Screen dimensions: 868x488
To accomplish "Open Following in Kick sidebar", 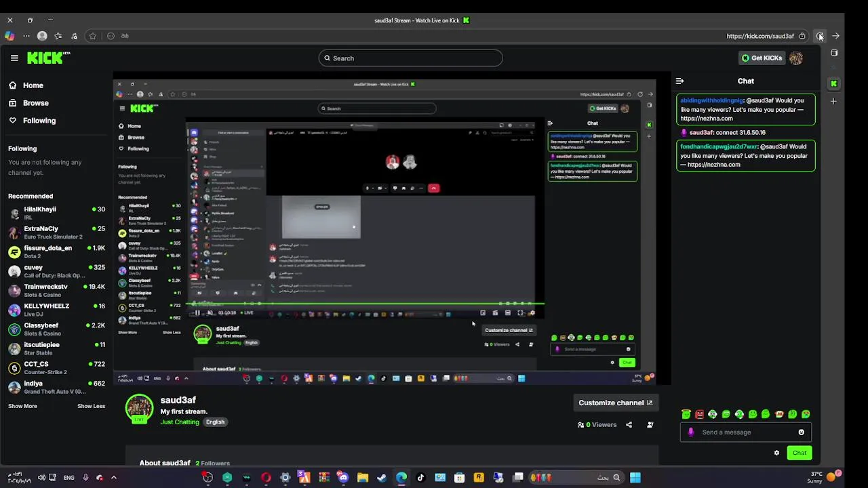I will coord(32,121).
